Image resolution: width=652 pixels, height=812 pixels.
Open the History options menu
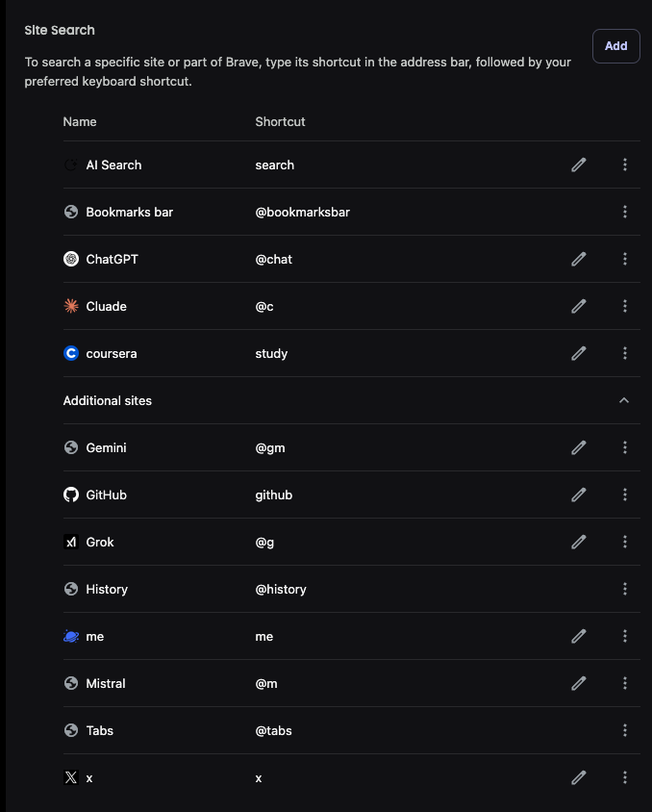(625, 589)
